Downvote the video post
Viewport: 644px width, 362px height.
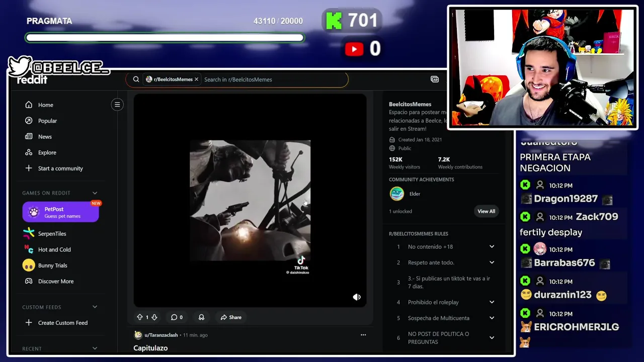pos(154,317)
